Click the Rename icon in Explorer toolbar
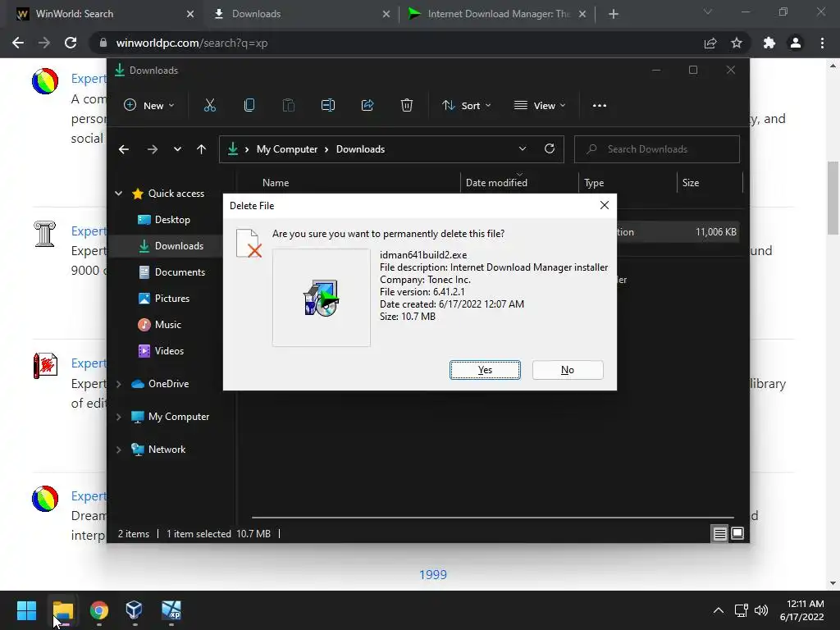Viewport: 840px width, 630px height. pyautogui.click(x=328, y=105)
